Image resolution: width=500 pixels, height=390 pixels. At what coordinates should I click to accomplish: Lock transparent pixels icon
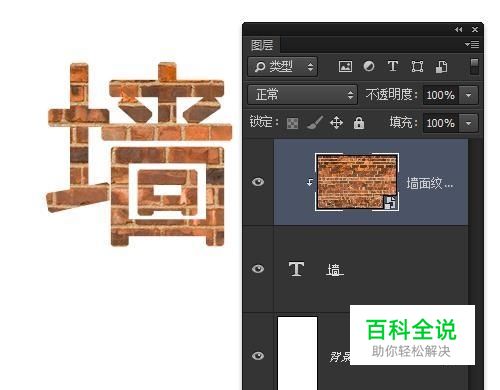coord(292,123)
